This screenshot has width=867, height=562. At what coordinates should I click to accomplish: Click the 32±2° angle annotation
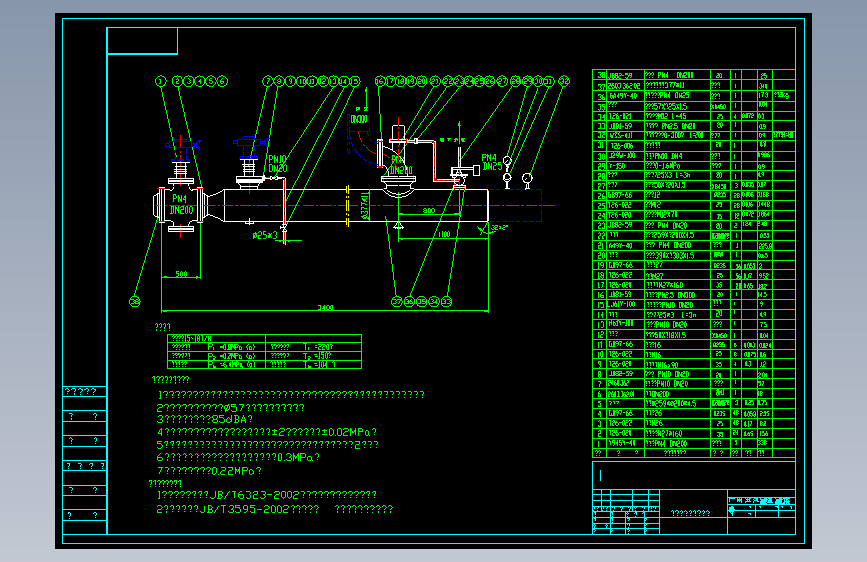tap(499, 227)
